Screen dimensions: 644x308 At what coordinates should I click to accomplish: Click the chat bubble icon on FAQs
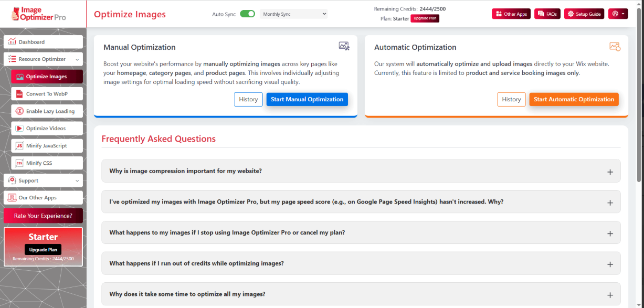pyautogui.click(x=541, y=14)
